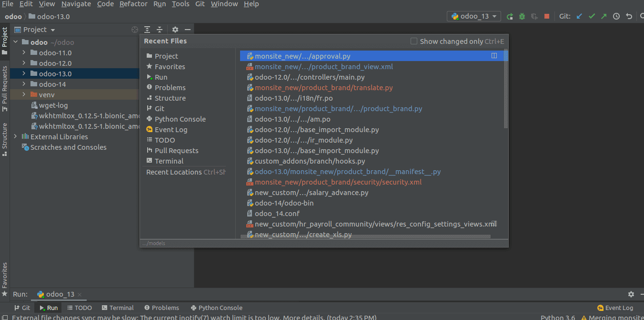Image resolution: width=644 pixels, height=320 pixels.
Task: Start debugging with the bug icon
Action: (x=522, y=16)
